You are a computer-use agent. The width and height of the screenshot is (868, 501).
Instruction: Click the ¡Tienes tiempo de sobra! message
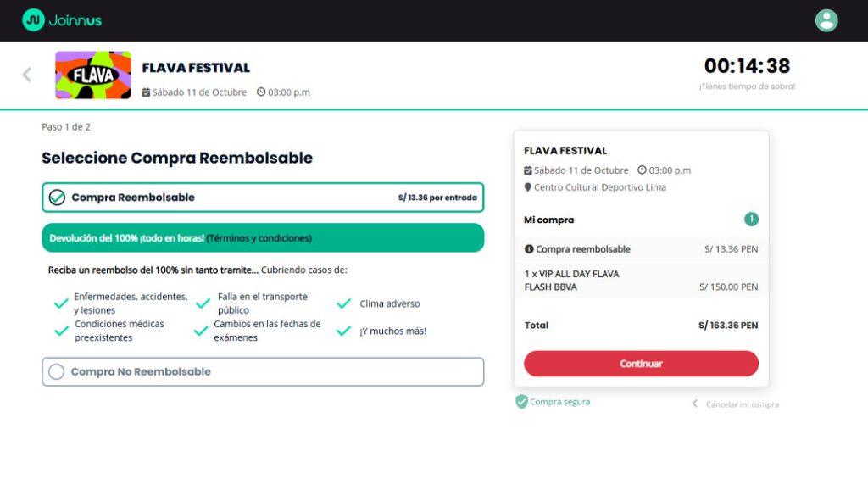(748, 86)
